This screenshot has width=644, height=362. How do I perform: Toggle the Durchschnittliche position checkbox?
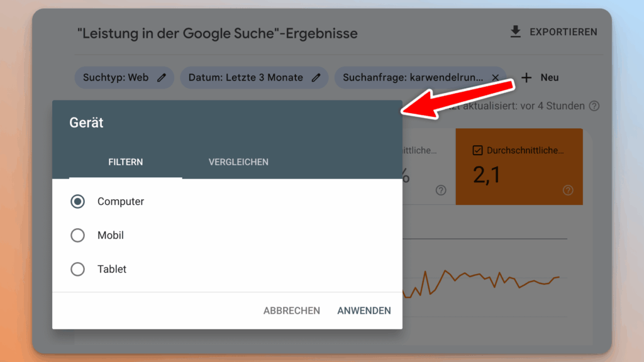[477, 150]
